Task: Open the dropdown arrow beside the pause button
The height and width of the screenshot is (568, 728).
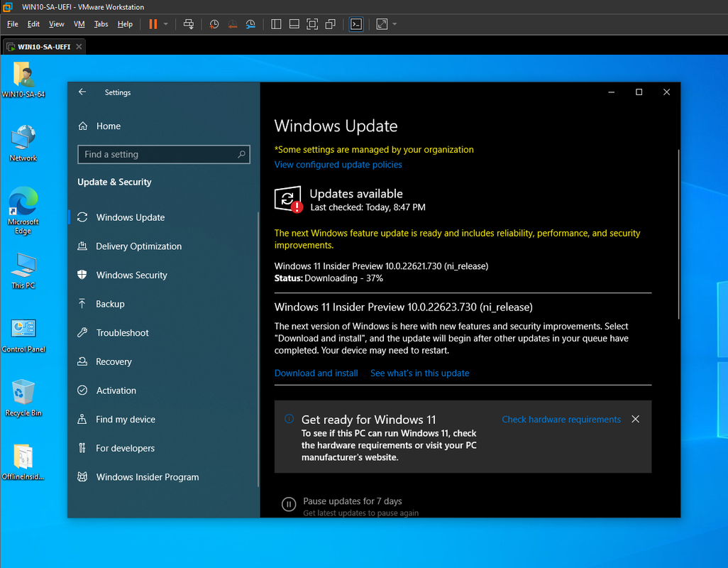Action: (x=166, y=24)
